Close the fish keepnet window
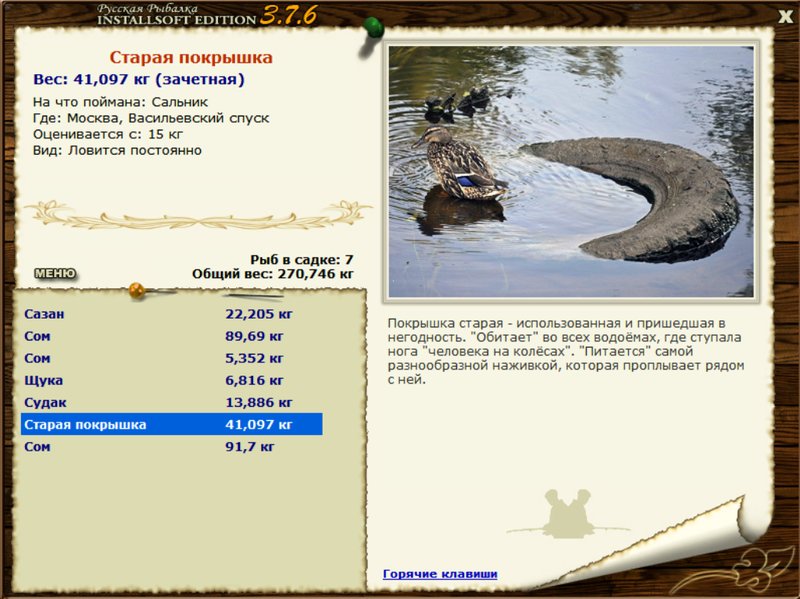 785,16
